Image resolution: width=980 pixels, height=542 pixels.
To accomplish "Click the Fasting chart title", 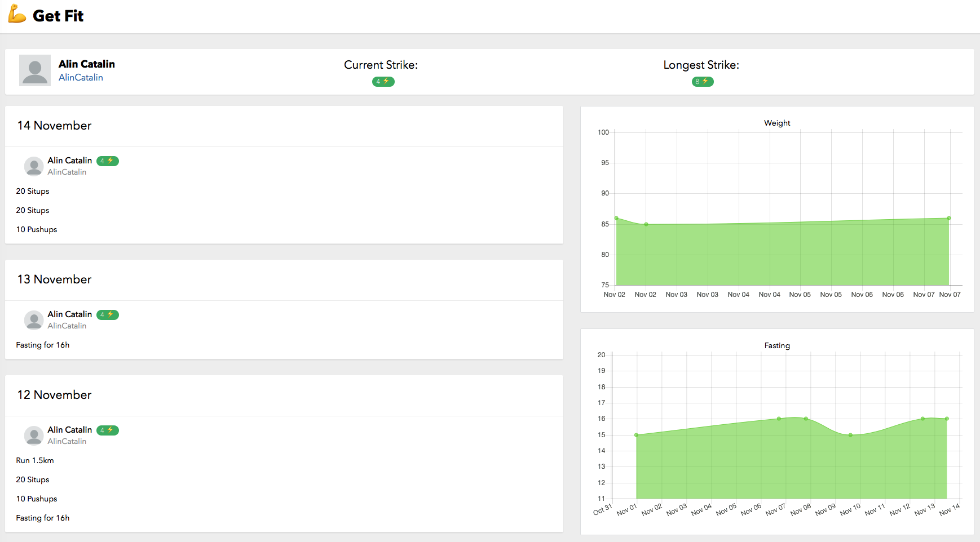I will pos(777,345).
